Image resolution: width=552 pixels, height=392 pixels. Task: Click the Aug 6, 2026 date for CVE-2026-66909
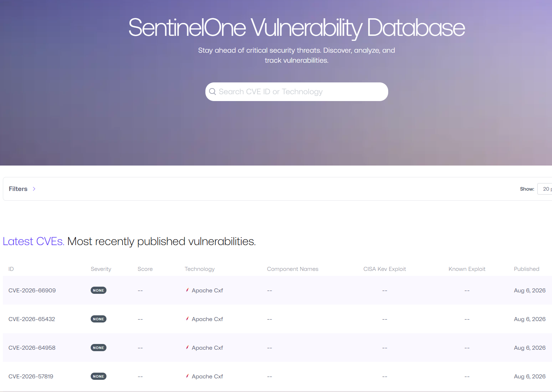click(530, 290)
